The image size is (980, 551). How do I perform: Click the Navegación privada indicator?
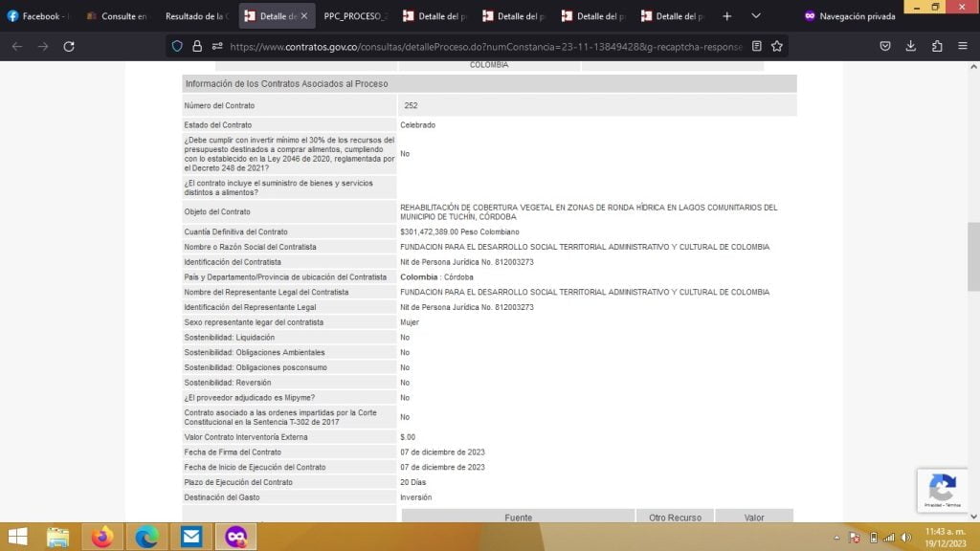click(850, 16)
